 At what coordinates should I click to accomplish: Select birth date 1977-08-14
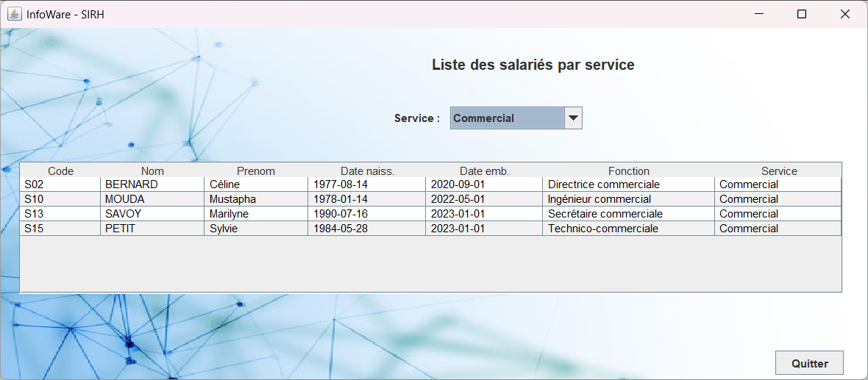[x=367, y=184]
